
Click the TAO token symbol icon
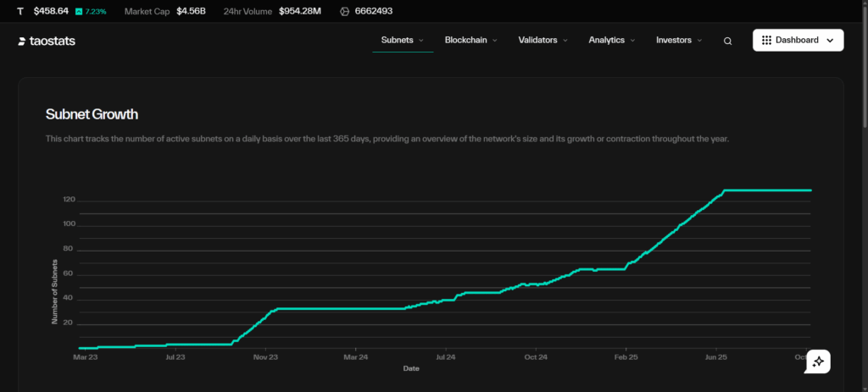20,12
